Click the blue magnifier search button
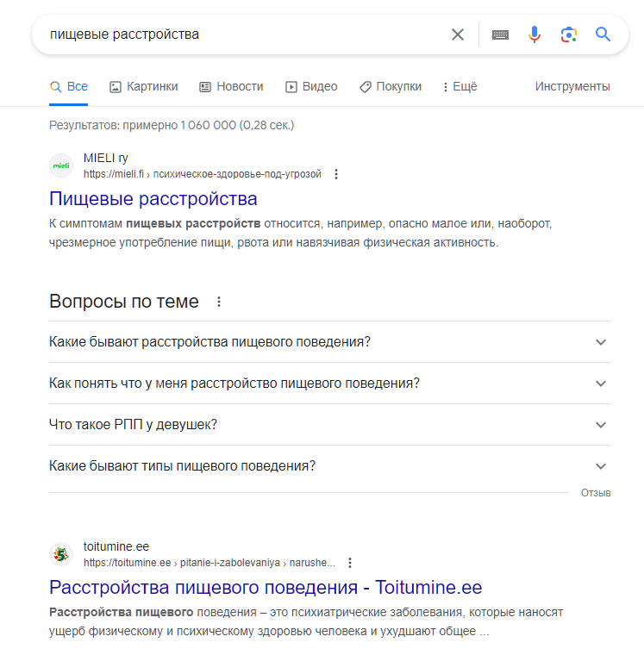The height and width of the screenshot is (655, 644). click(603, 34)
